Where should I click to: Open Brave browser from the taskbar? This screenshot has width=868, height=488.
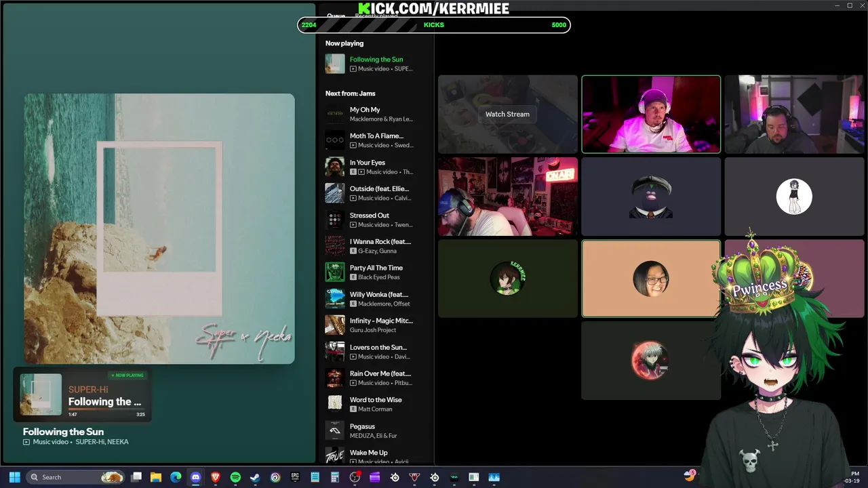pyautogui.click(x=216, y=477)
